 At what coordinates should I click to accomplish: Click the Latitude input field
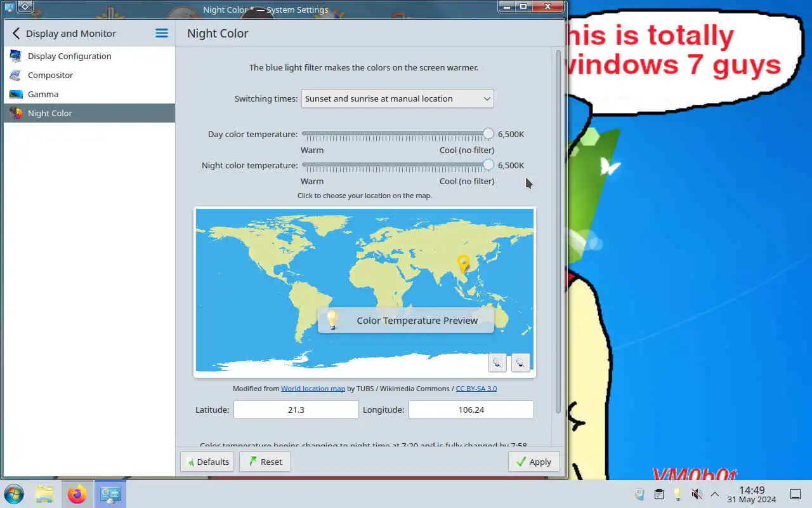pyautogui.click(x=296, y=410)
